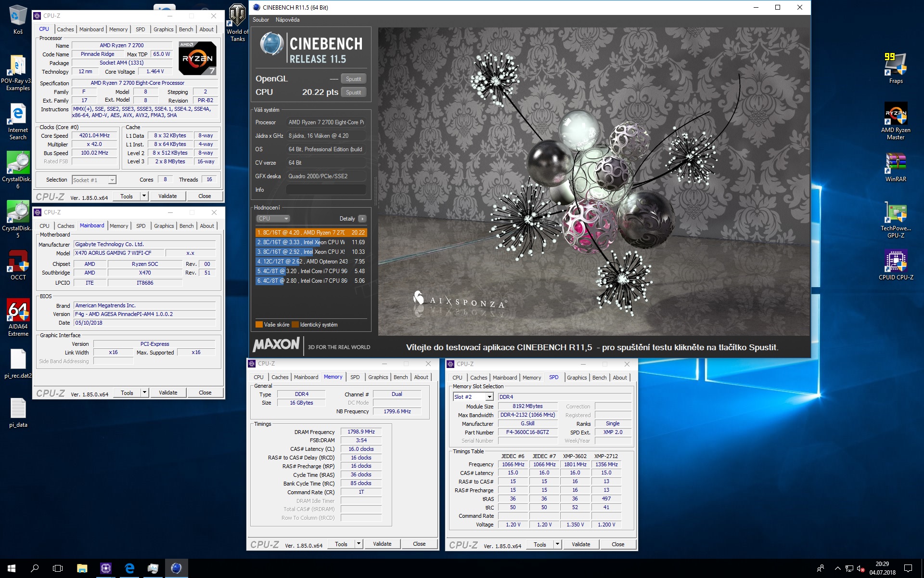The height and width of the screenshot is (578, 924).
Task: Click Close in the Mainboard CPU-Z window
Action: [205, 393]
